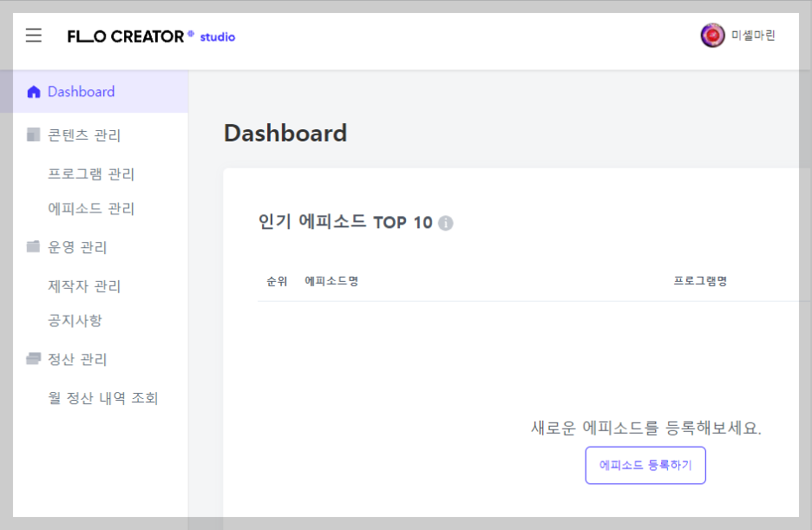Open 월 정산 내역 조회
Viewport: 812px width, 530px height.
[103, 398]
